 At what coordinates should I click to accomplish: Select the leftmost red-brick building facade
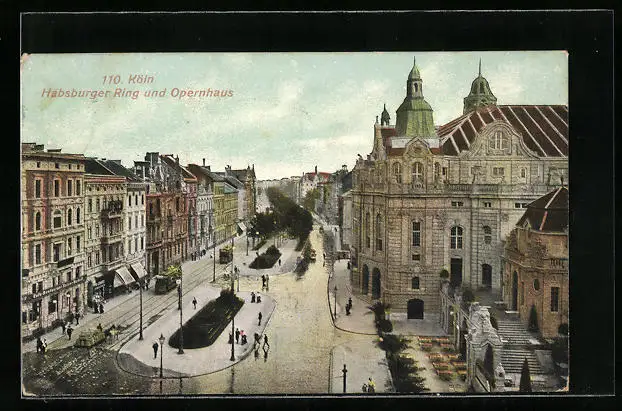52,240
